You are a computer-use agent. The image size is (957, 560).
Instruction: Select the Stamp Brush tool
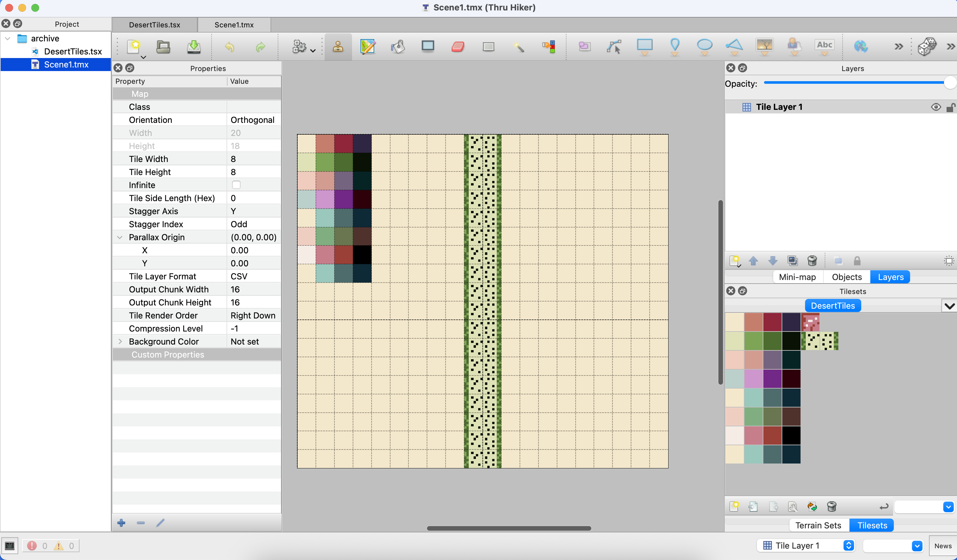[x=338, y=46]
